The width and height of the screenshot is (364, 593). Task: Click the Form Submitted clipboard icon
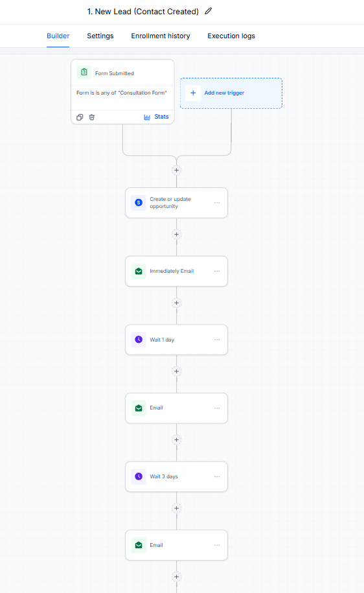point(84,72)
